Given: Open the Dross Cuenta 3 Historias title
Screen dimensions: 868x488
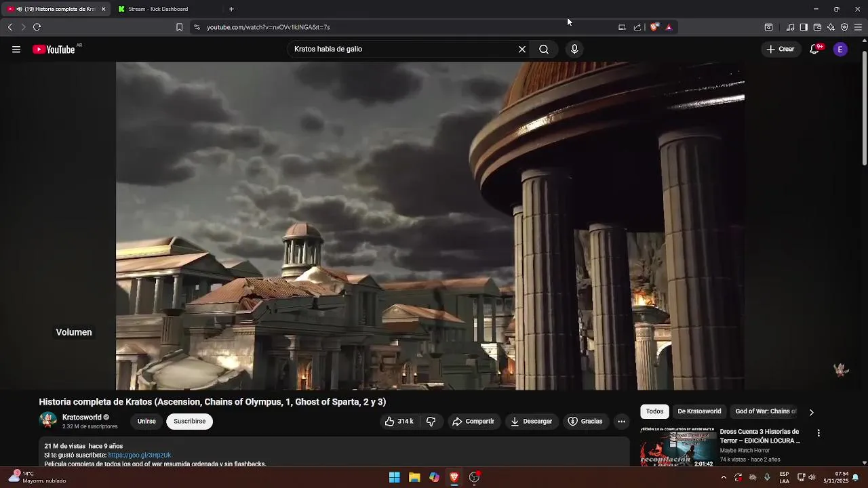Looking at the screenshot, I should coord(760,436).
